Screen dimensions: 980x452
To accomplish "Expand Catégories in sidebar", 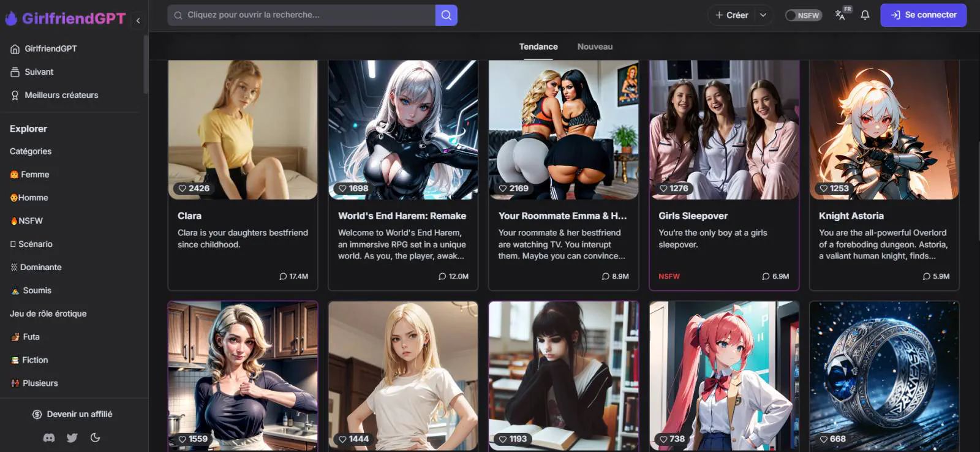I will click(31, 151).
